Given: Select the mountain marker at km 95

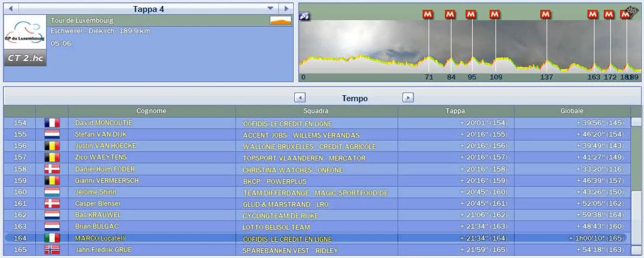Looking at the screenshot, I should (471, 14).
